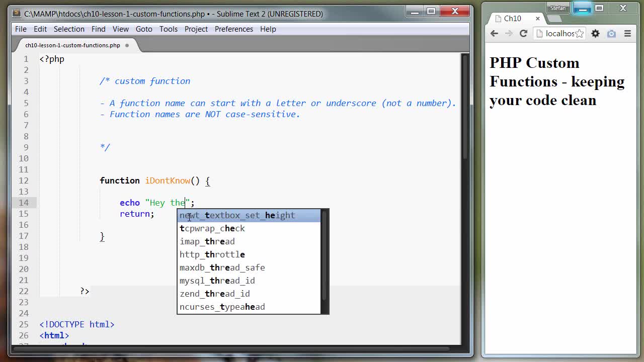This screenshot has width=644, height=362.
Task: Click the editor vertical scrollbar
Action: coord(465,108)
